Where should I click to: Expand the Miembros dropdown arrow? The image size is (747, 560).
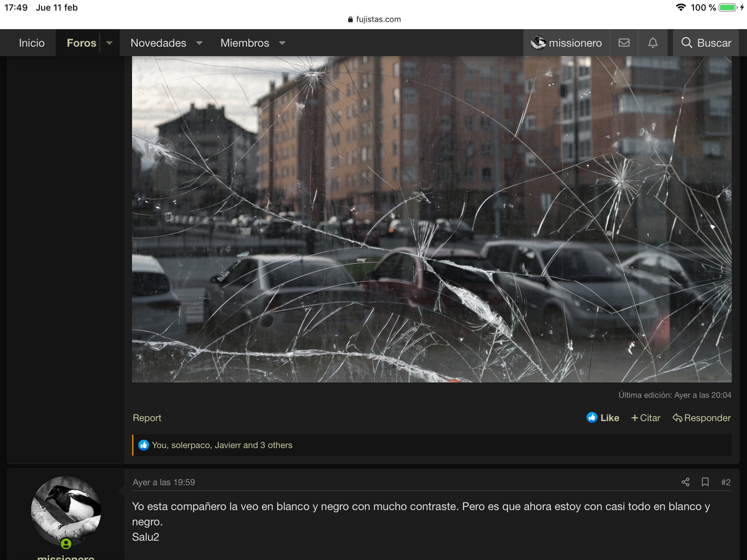(282, 43)
